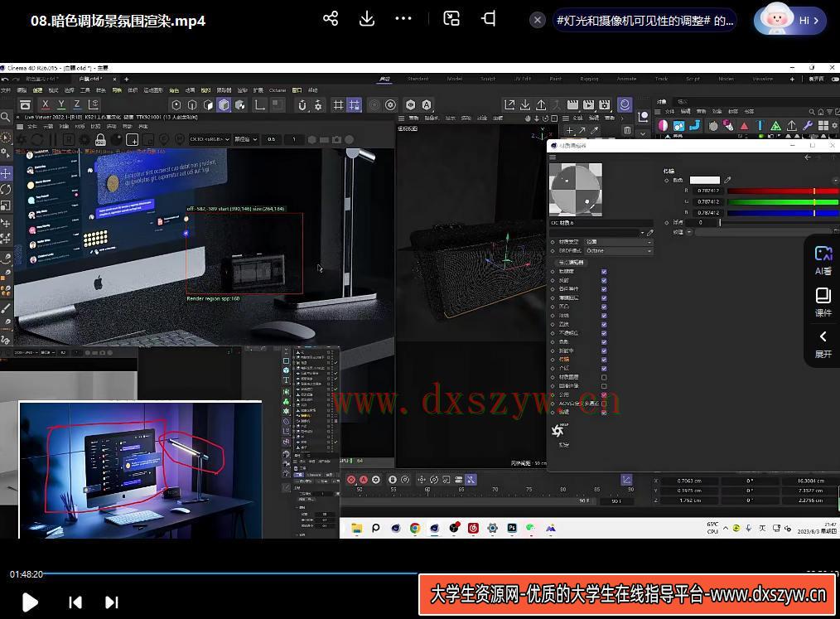840x619 pixels.
Task: Select the move tool in left toolbar
Action: (x=5, y=173)
